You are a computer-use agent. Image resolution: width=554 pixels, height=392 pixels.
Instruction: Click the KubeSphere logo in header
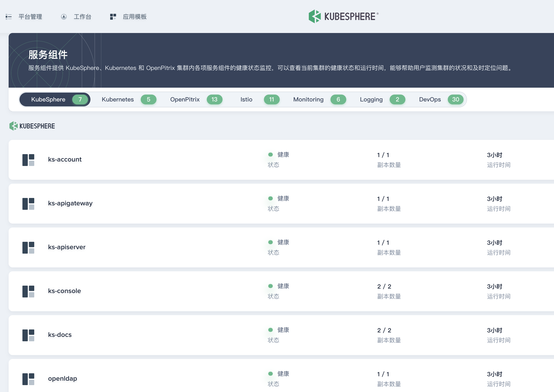pos(344,16)
